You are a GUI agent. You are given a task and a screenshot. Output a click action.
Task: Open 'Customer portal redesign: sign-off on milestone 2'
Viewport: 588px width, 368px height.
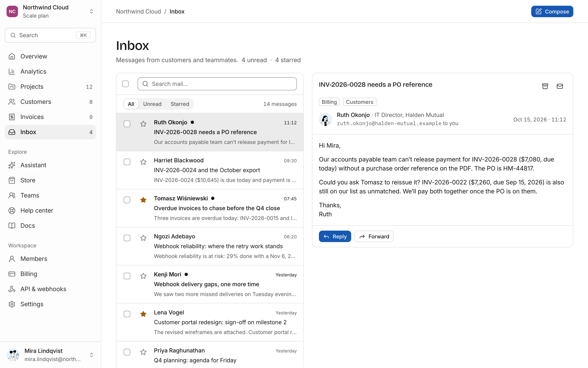pos(210,322)
